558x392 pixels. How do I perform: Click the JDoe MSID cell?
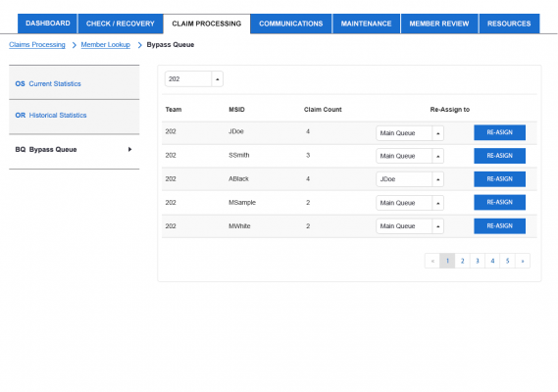[x=236, y=131]
